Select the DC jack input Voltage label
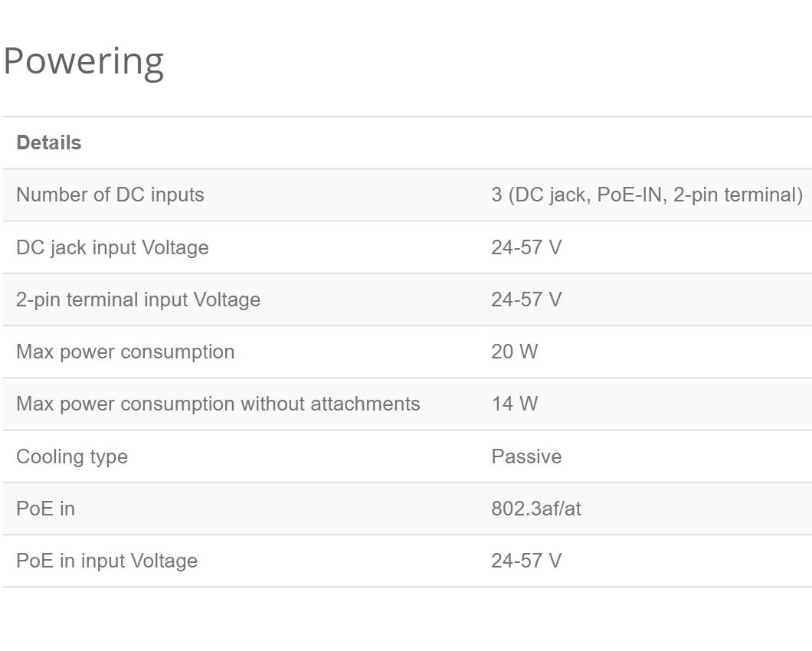Viewport: 812px width, 651px height. pyautogui.click(x=112, y=247)
